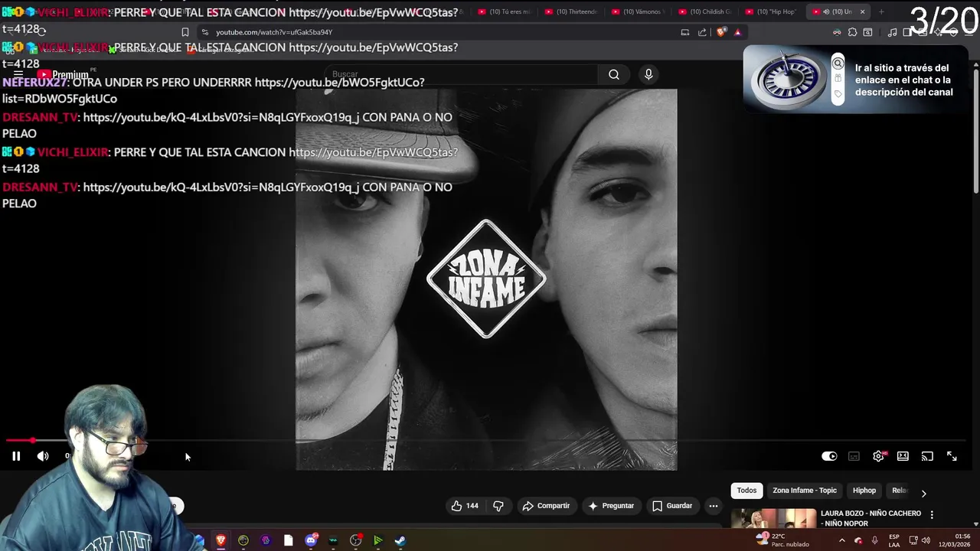Click the Preguntar button
Viewport: 980px width, 551px height.
click(x=611, y=506)
